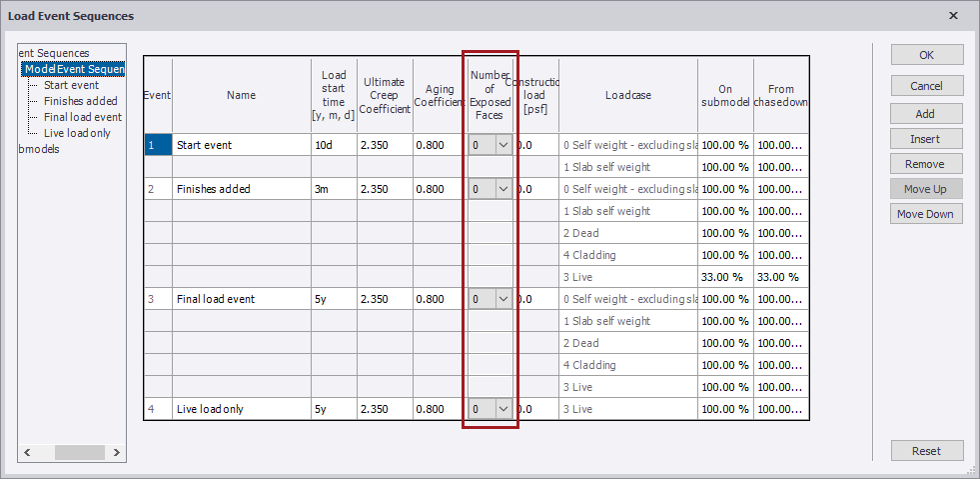Select Finishes added in the tree
The height and width of the screenshot is (479, 980).
pyautogui.click(x=81, y=101)
